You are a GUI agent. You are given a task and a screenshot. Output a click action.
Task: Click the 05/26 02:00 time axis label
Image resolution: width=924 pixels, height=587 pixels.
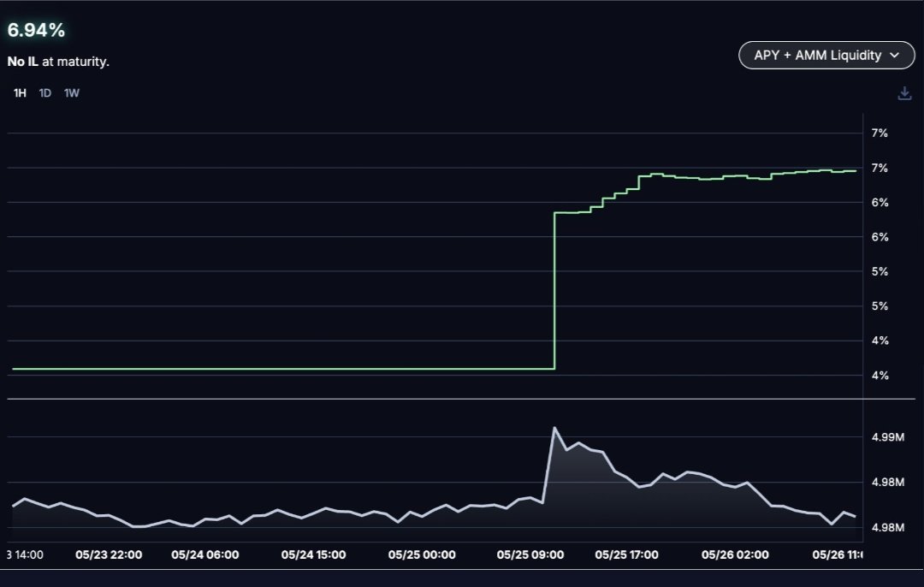point(735,554)
